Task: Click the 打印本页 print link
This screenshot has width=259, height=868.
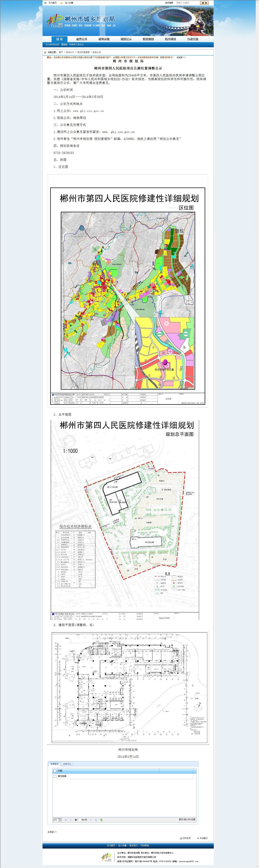Action: [185, 838]
